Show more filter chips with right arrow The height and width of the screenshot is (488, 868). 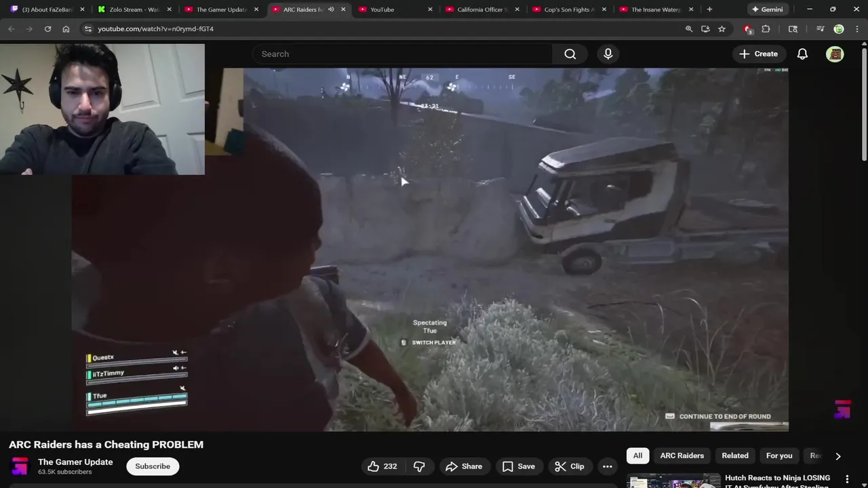click(x=838, y=456)
